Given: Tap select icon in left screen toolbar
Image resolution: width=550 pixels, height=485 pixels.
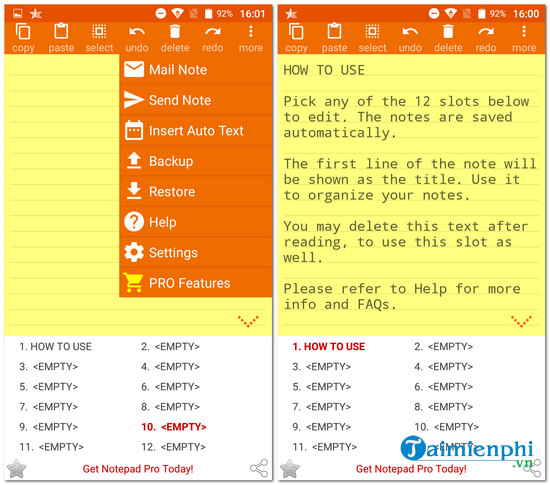Looking at the screenshot, I should (x=99, y=32).
